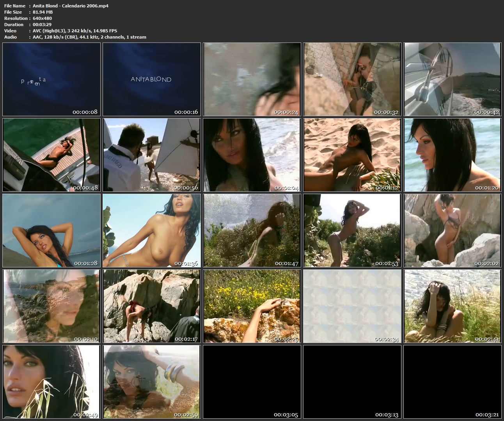
Task: Open the yellow flowers frame at 00:02:25
Action: click(252, 306)
